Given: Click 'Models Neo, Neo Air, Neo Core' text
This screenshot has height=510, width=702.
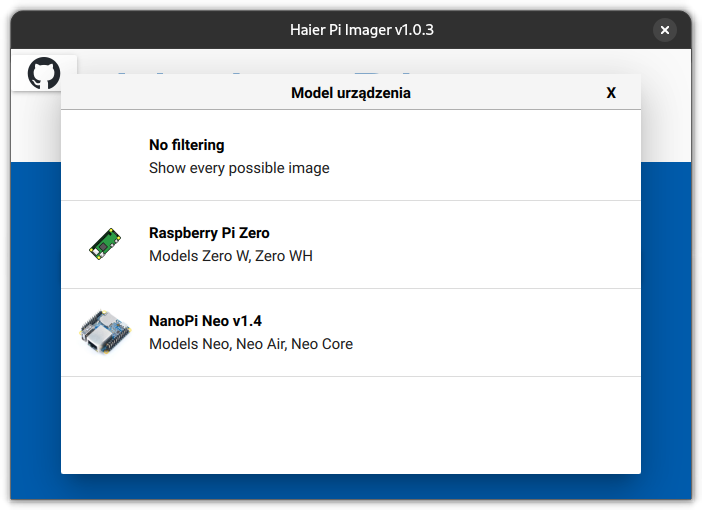Looking at the screenshot, I should click(x=251, y=344).
